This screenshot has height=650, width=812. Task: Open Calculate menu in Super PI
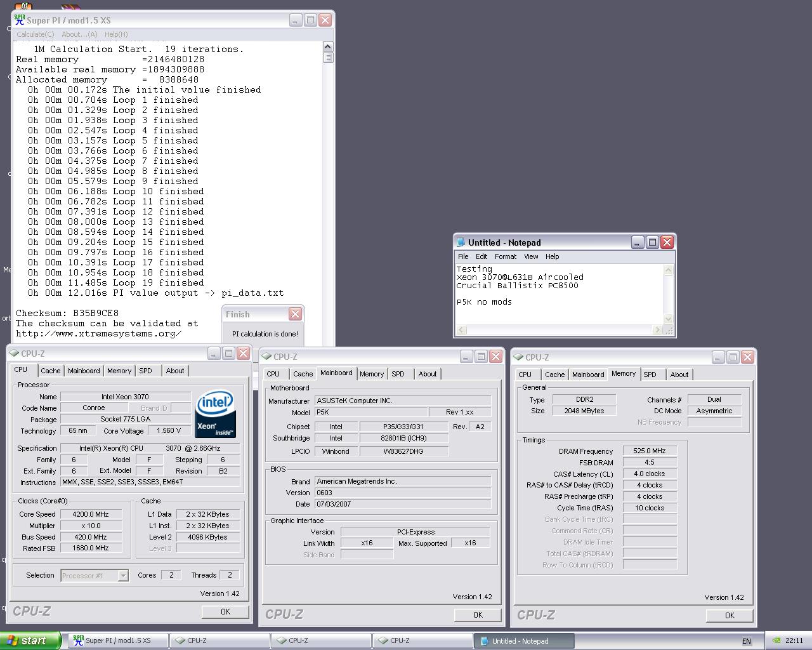(x=36, y=34)
